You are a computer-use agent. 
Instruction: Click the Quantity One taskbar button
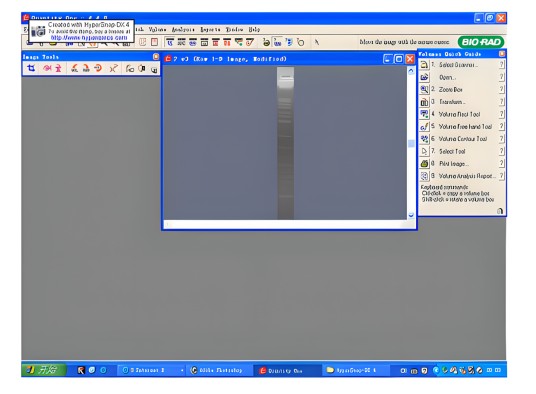[286, 370]
